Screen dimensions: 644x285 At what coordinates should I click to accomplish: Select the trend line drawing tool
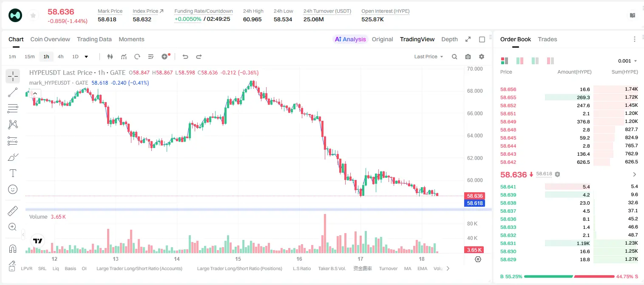13,92
